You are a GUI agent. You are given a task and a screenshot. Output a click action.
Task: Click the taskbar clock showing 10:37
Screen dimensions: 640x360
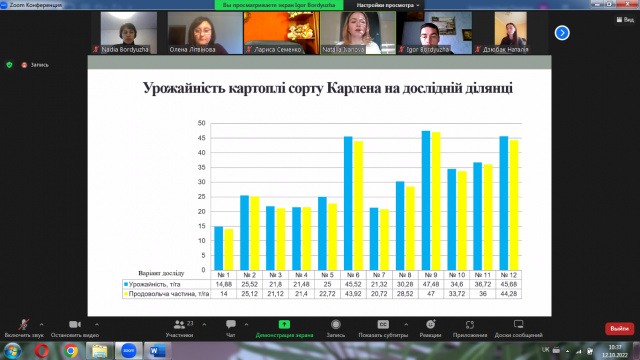[615, 351]
